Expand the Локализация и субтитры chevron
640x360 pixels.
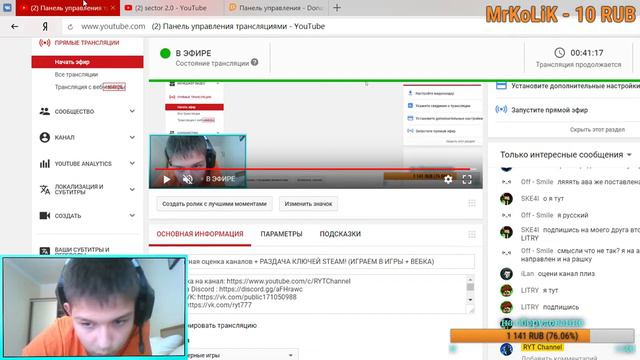pyautogui.click(x=132, y=189)
